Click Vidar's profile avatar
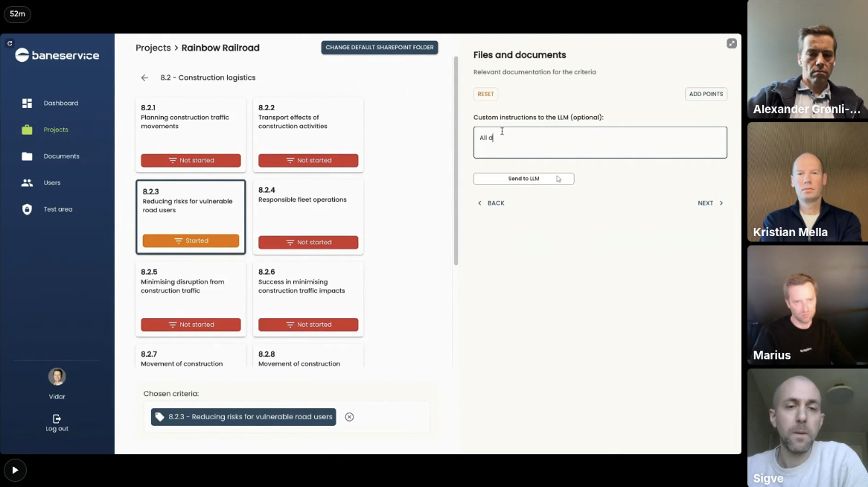Image resolution: width=868 pixels, height=487 pixels. pyautogui.click(x=57, y=377)
